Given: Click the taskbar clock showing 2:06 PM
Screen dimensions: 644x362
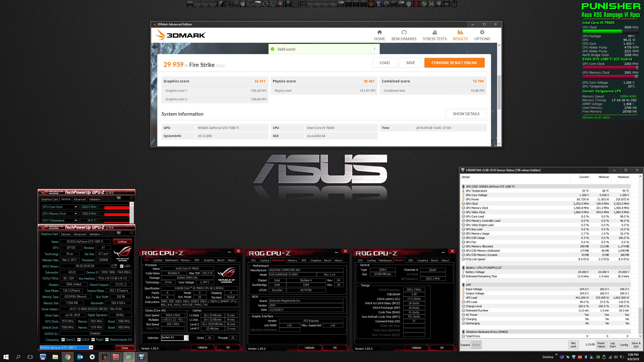Looking at the screenshot, I should (633, 357).
